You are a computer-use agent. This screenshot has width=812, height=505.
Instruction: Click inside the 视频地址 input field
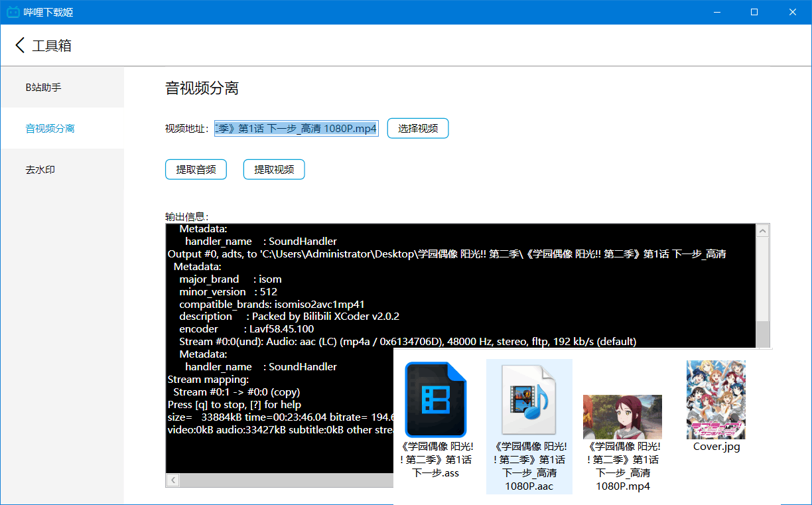coord(296,128)
